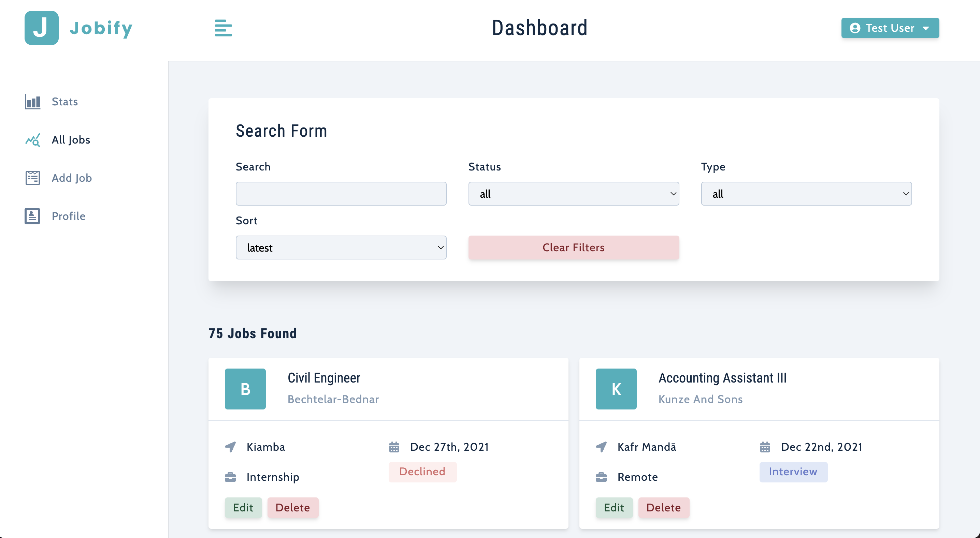Click the briefcase icon next to Remote
Screen dimensions: 980x538
(601, 476)
